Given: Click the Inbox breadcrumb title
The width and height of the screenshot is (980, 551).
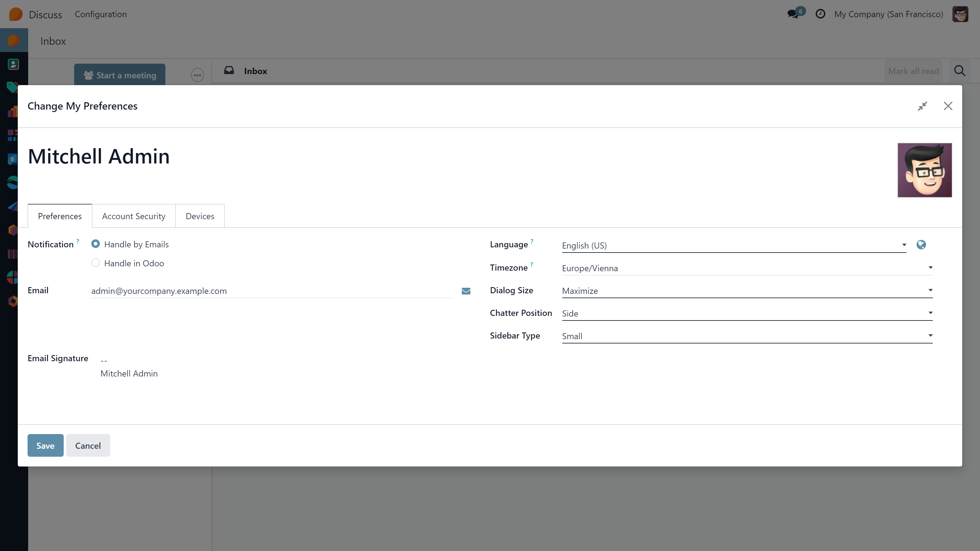Looking at the screenshot, I should [x=53, y=41].
